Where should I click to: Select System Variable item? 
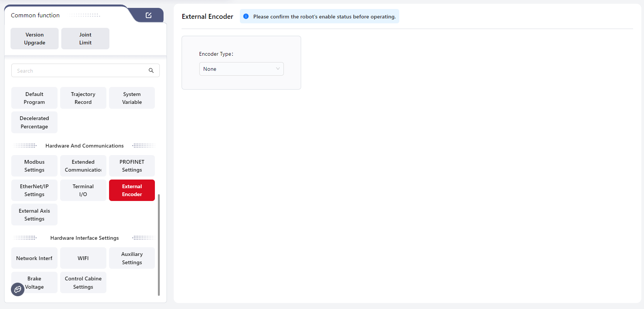pyautogui.click(x=132, y=98)
